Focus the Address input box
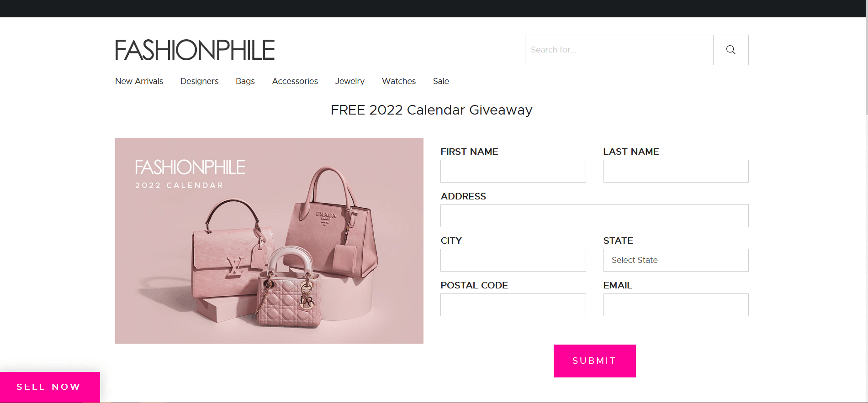868x403 pixels. click(594, 216)
